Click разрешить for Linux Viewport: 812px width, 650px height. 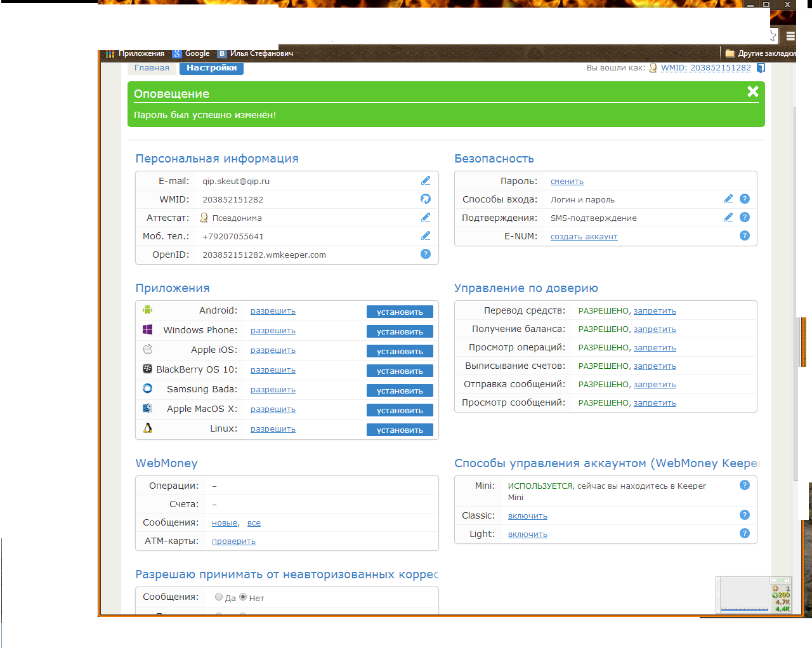pos(273,429)
